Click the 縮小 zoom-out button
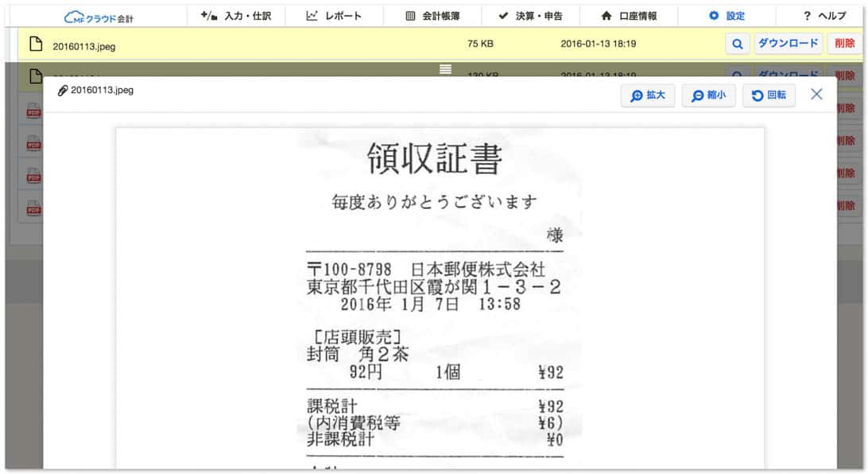868x474 pixels. 708,95
